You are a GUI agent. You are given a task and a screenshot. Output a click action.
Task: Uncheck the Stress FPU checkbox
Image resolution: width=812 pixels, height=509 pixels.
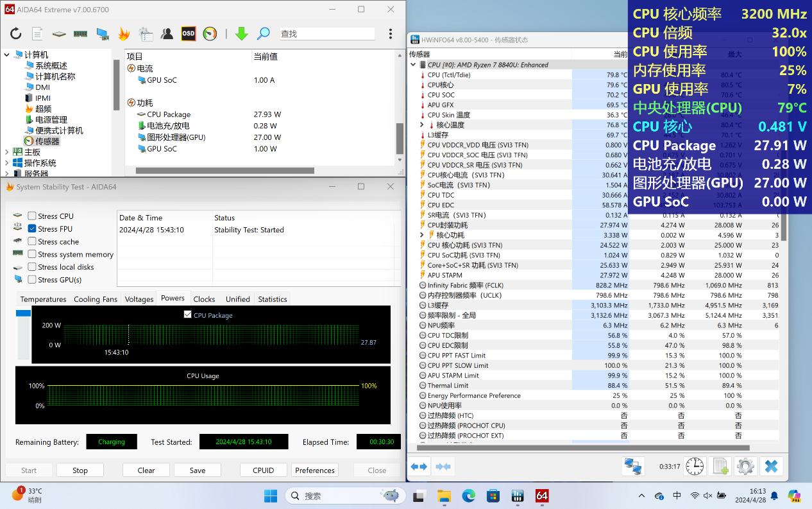tap(32, 229)
